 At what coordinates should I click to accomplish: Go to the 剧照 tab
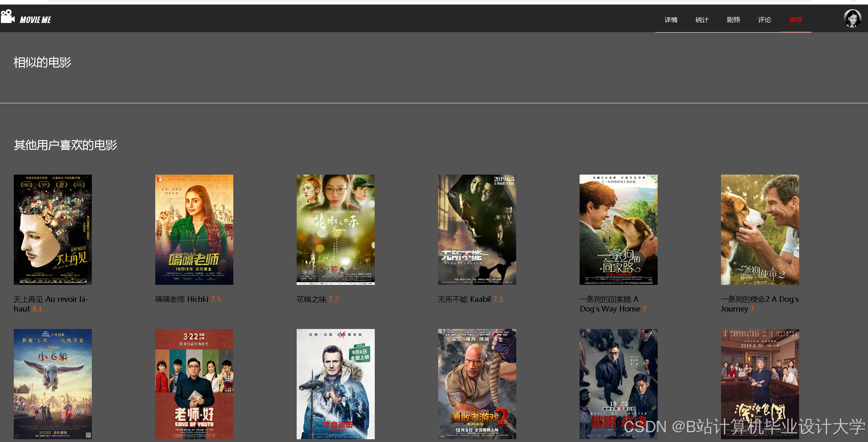click(x=733, y=20)
